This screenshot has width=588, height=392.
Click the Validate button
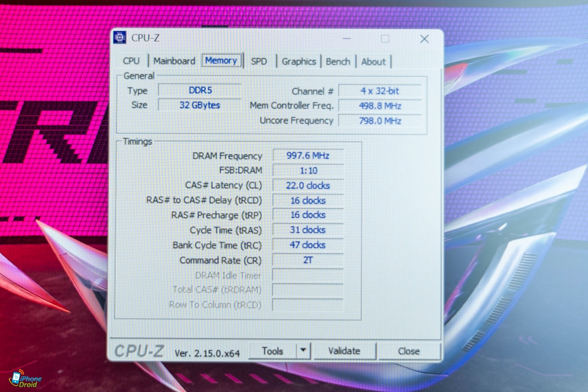[344, 351]
